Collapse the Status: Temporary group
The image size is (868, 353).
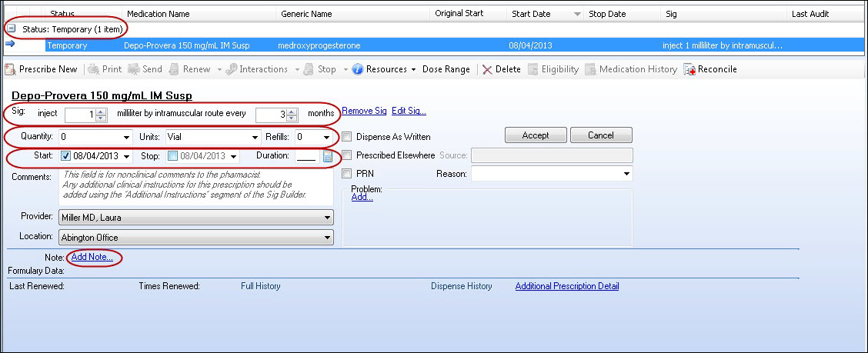[x=11, y=28]
